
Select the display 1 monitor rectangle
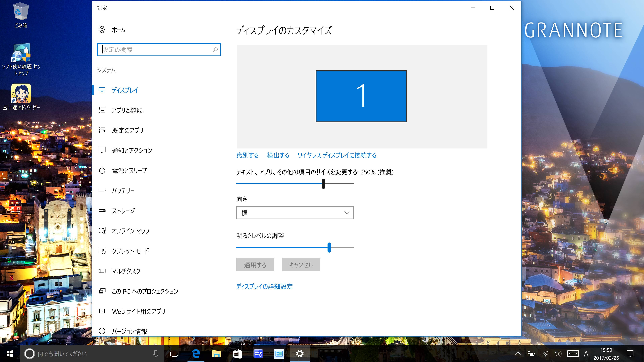361,96
